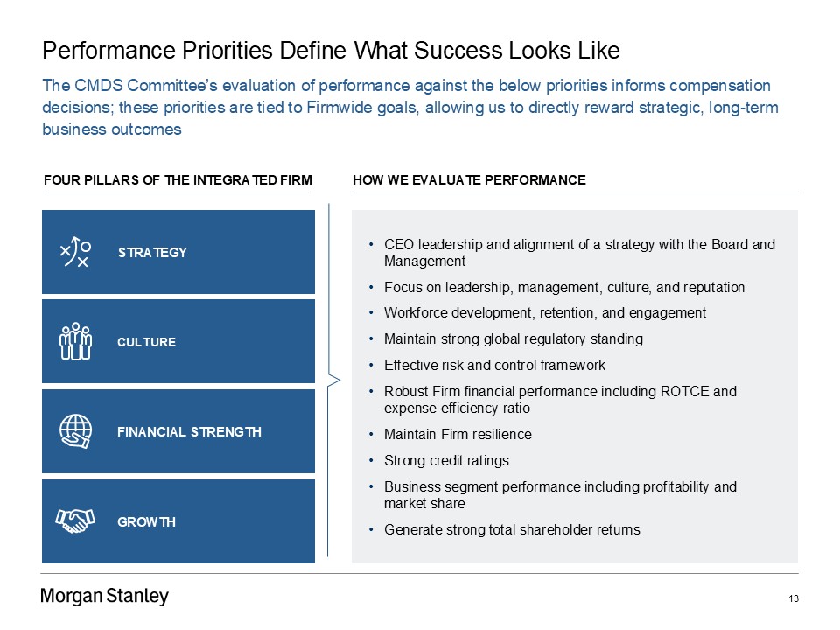This screenshot has height=630, width=840.
Task: Click the Morgan Stanley logo
Action: coord(105,597)
